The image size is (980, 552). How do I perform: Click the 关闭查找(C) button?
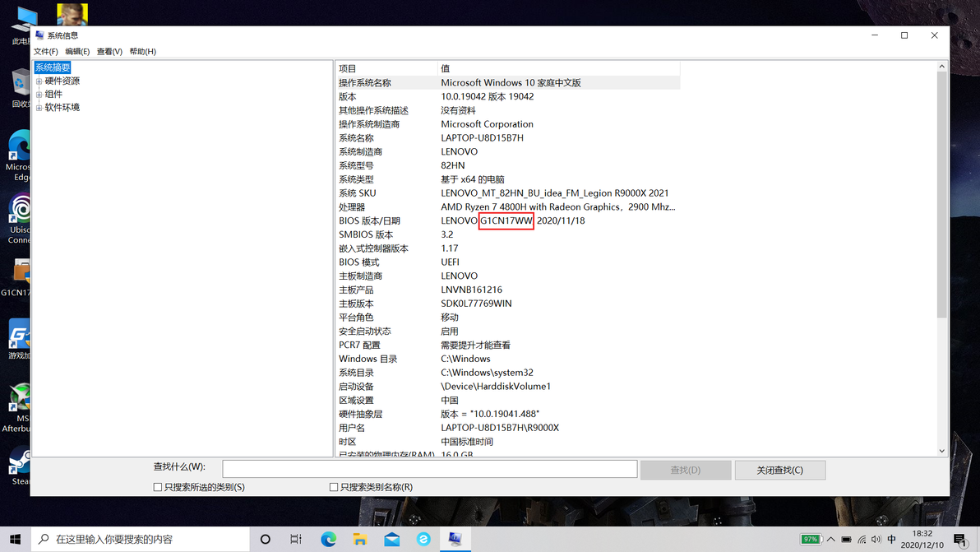[780, 470]
